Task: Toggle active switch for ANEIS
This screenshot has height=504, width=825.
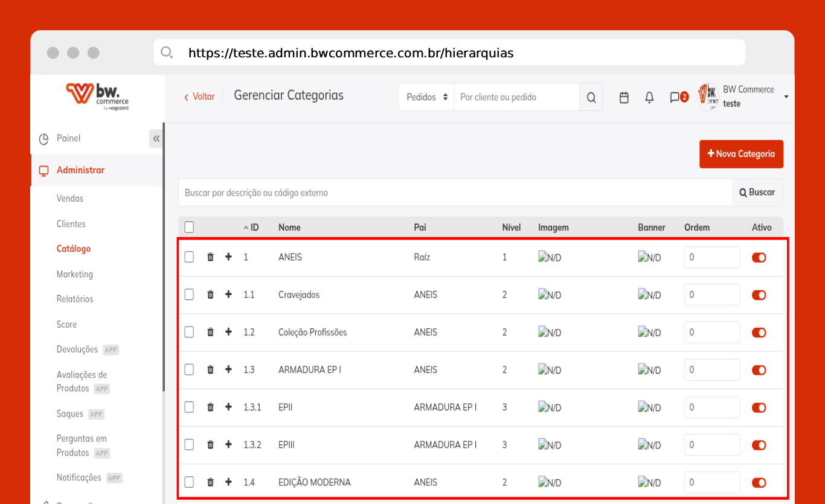Action: pos(759,258)
